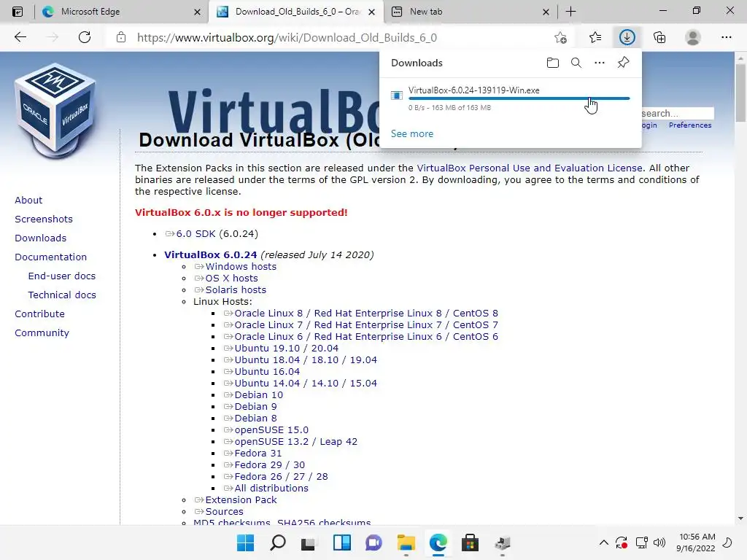Show hidden tray icons chevron

click(x=603, y=542)
